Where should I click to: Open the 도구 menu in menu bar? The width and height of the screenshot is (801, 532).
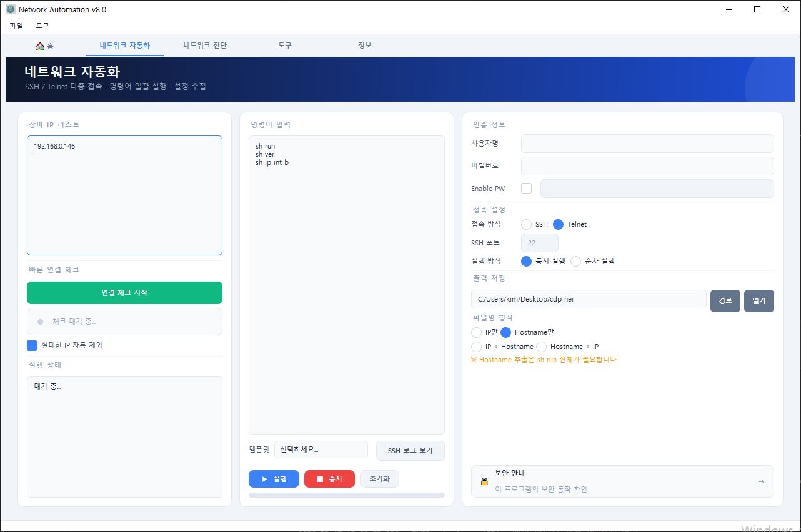(42, 26)
